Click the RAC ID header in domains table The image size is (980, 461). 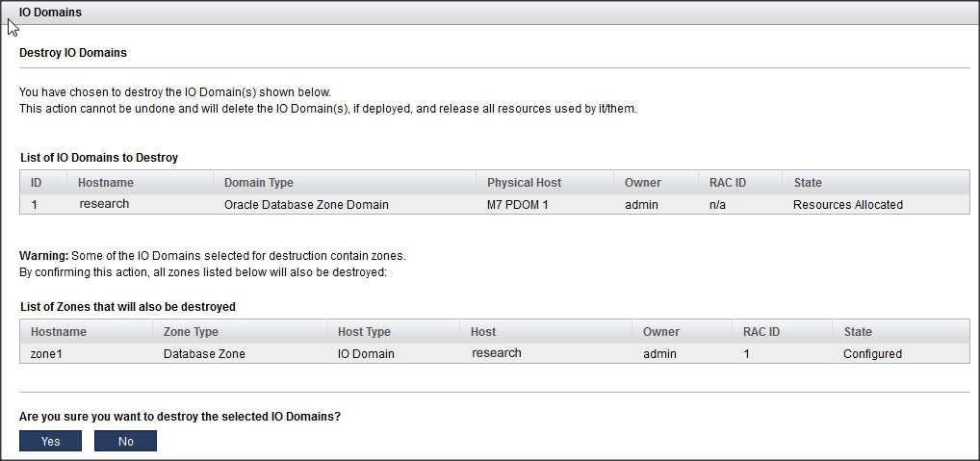pos(728,183)
